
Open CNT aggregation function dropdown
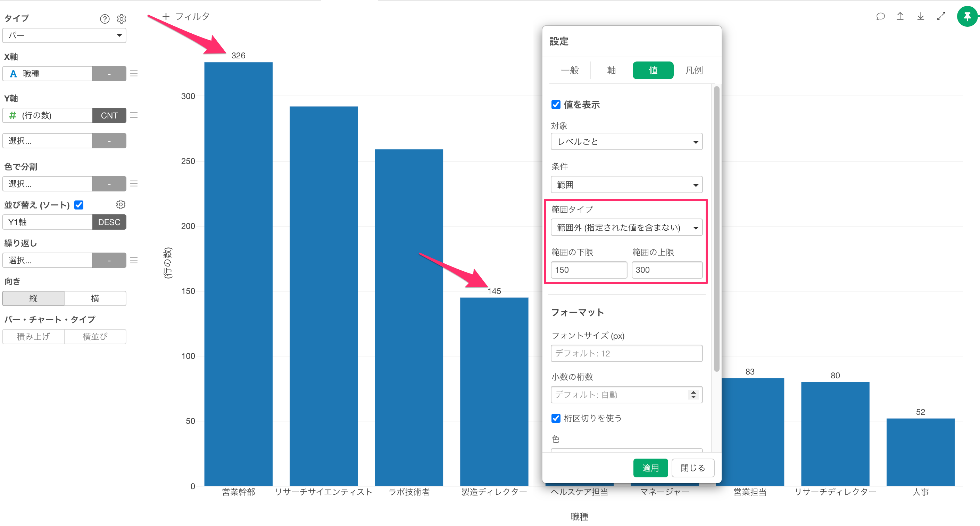tap(109, 115)
